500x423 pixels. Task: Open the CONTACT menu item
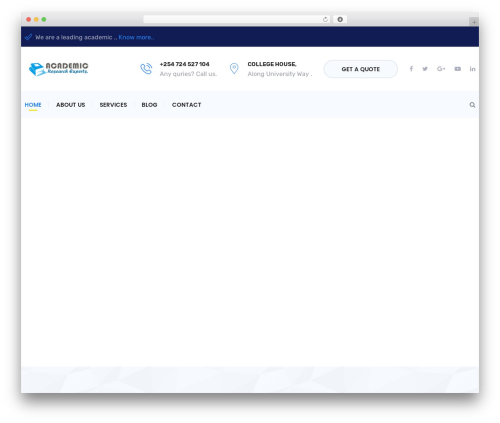coord(187,105)
